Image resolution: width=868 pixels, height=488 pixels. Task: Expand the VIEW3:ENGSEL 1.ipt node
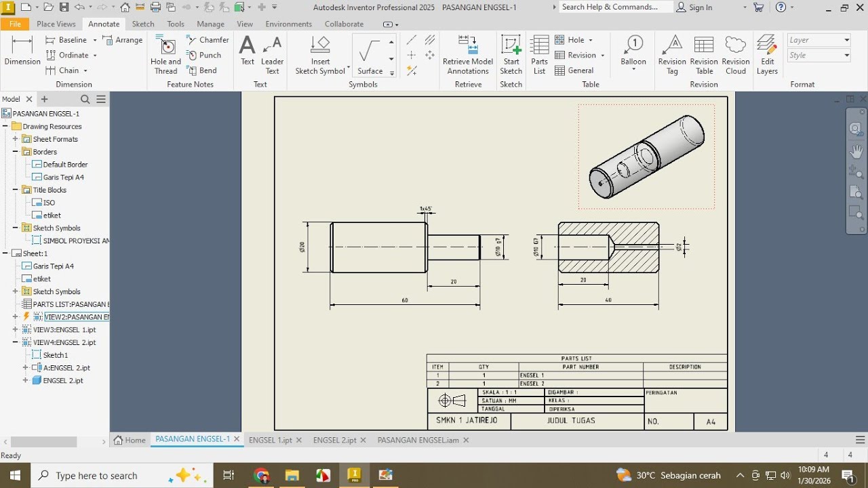pyautogui.click(x=15, y=329)
